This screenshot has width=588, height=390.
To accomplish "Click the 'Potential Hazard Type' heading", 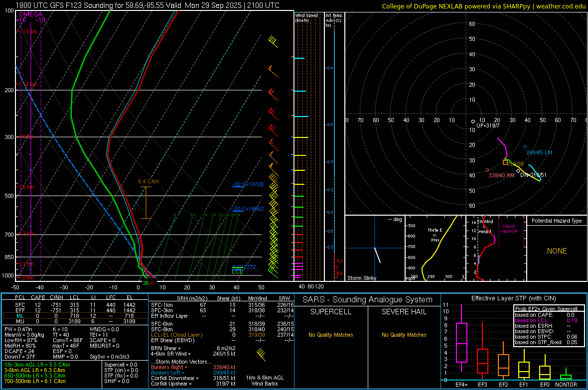I will [557, 221].
